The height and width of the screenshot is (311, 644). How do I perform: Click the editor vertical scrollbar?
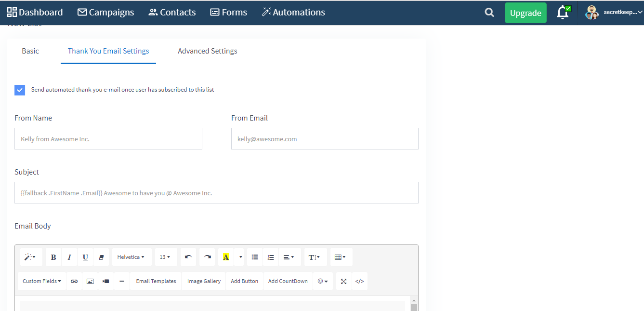(414, 304)
